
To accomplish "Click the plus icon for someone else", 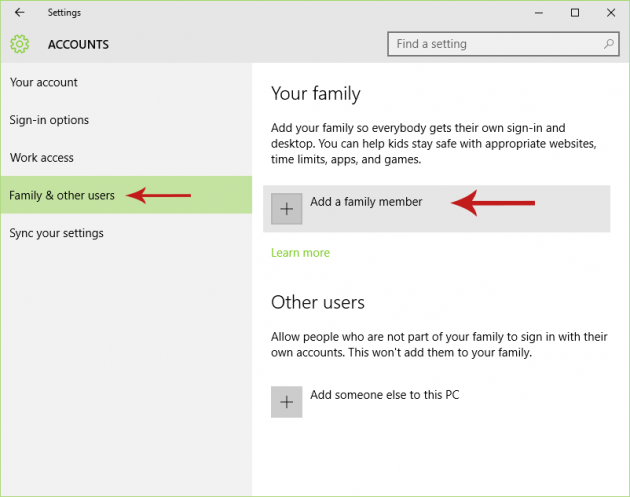I will pyautogui.click(x=287, y=401).
